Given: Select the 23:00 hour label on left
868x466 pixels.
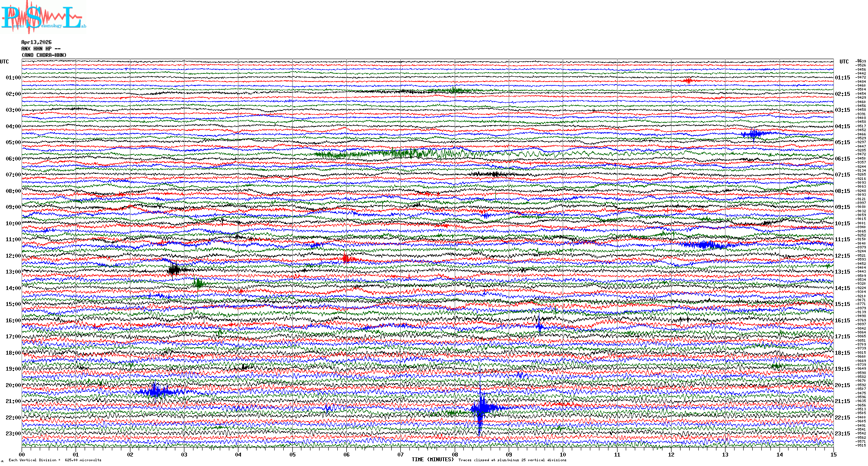Looking at the screenshot, I should coord(13,434).
